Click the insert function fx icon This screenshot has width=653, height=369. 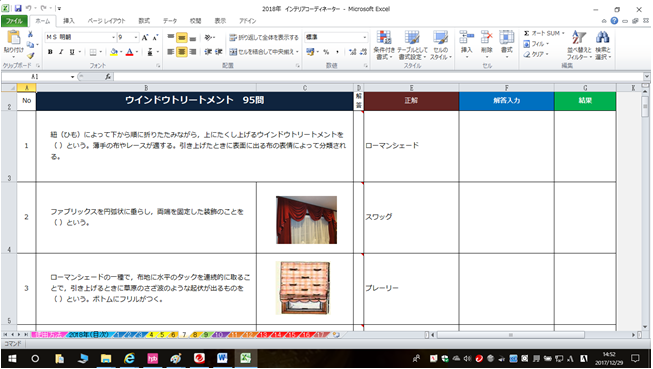(x=108, y=77)
